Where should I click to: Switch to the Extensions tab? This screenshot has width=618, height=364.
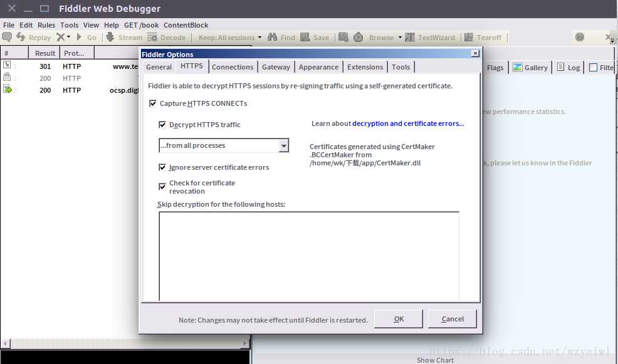coord(365,67)
